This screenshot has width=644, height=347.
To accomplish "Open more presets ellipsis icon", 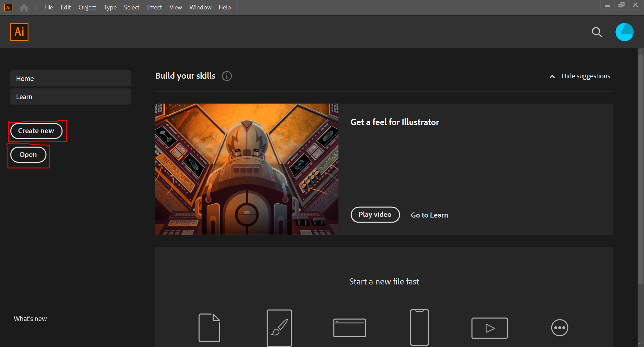I will tap(559, 328).
